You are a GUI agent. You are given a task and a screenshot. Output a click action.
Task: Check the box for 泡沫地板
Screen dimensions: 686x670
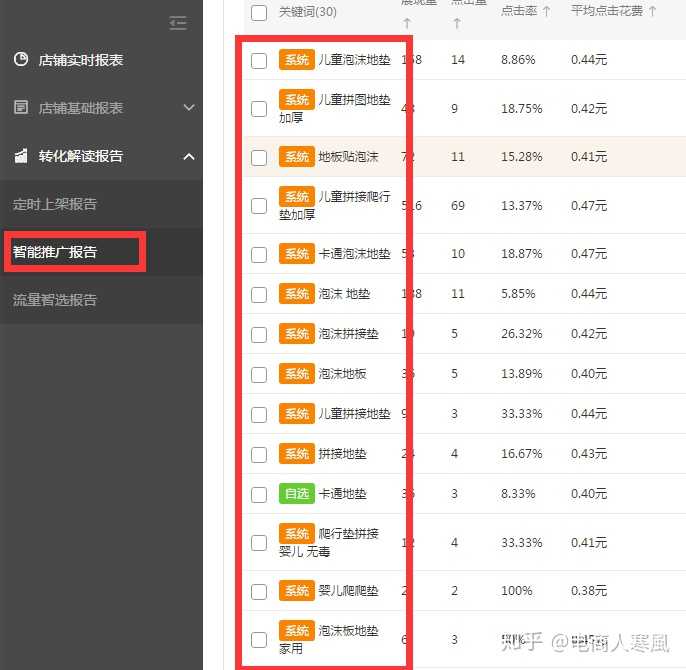(x=259, y=375)
